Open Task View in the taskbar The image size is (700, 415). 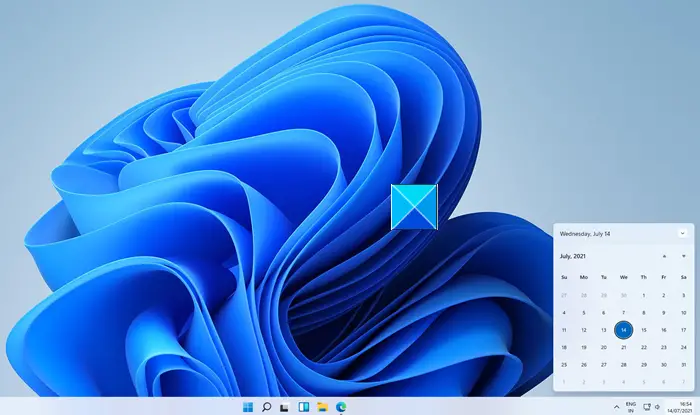[284, 407]
